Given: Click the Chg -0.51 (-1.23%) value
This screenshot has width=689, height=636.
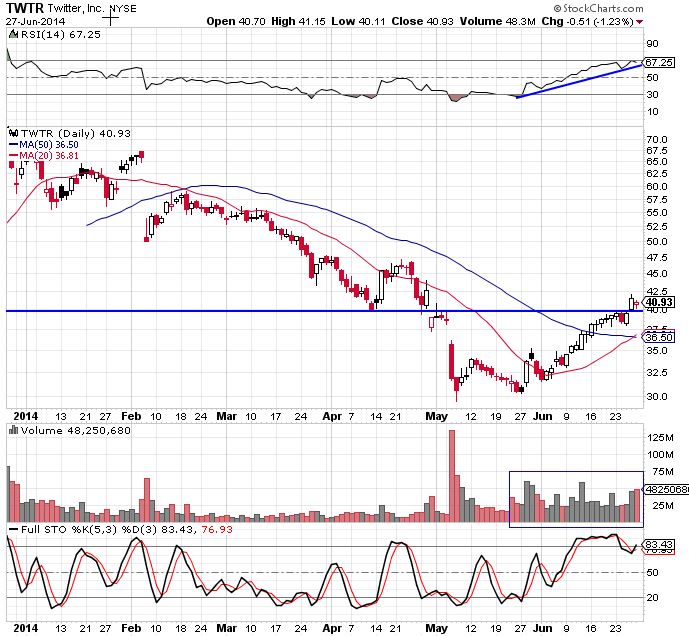Looking at the screenshot, I should 587,21.
